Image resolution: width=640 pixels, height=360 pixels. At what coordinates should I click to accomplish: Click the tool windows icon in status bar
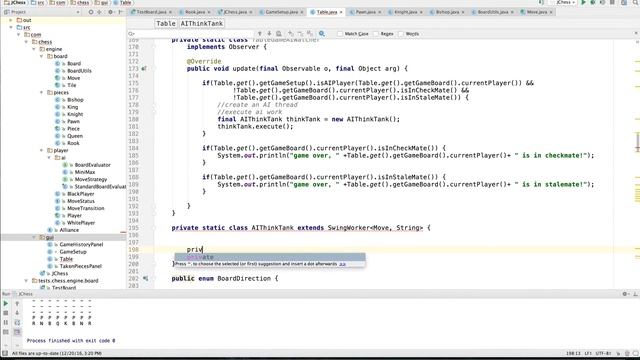pyautogui.click(x=5, y=353)
